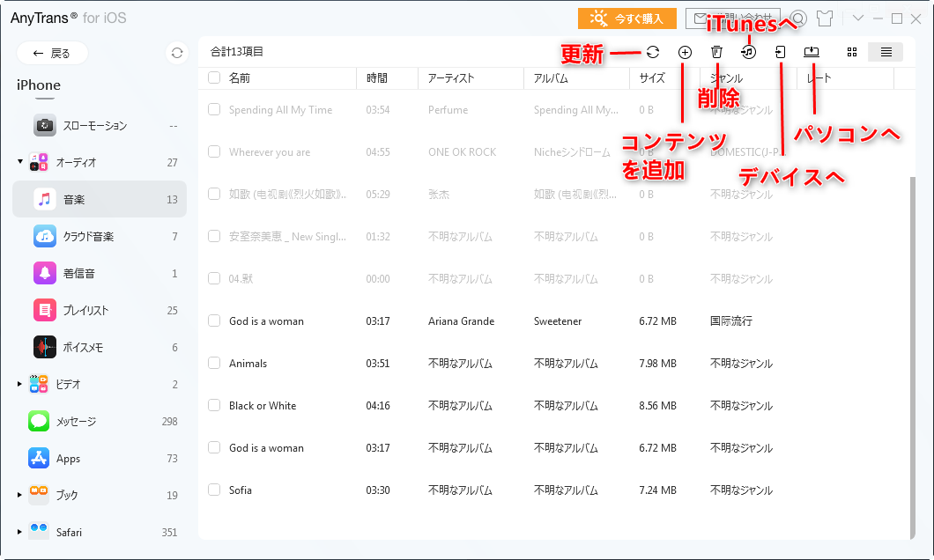Open the プレイリスト playlist item
This screenshot has height=560, width=934.
[x=100, y=310]
